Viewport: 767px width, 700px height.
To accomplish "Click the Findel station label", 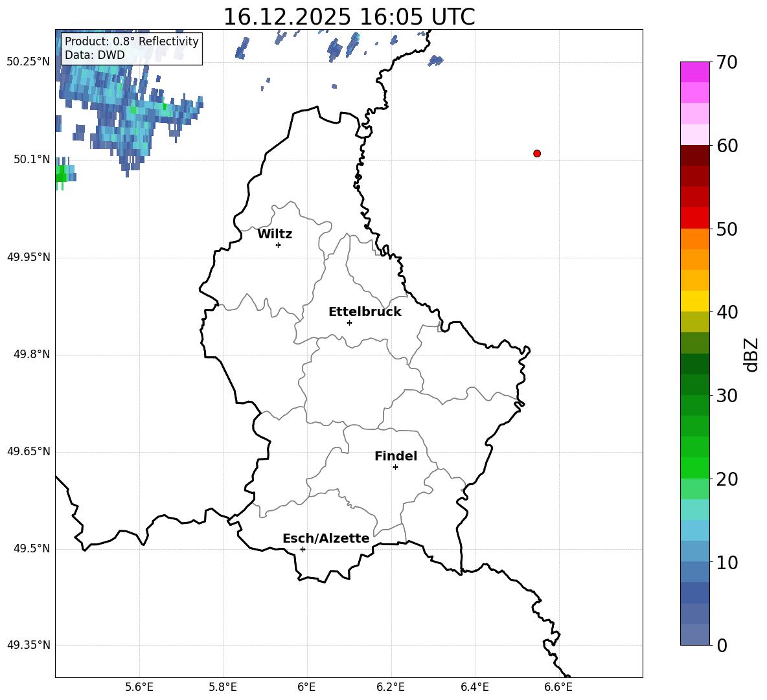I will (396, 456).
